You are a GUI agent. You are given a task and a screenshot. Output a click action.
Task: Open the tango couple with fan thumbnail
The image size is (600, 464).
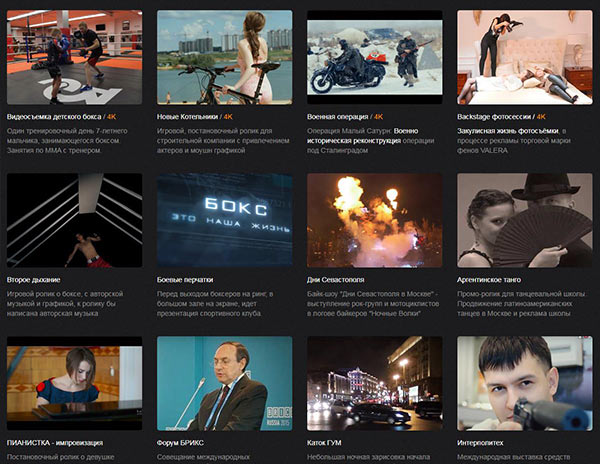(525, 220)
